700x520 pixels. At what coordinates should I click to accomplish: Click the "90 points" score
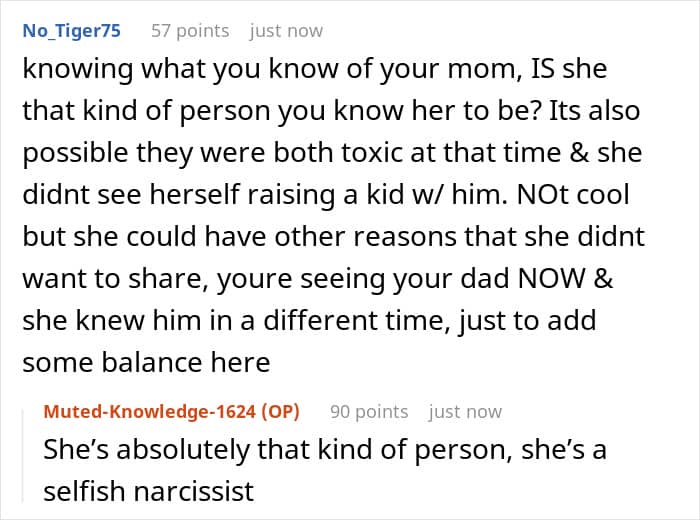coord(369,411)
